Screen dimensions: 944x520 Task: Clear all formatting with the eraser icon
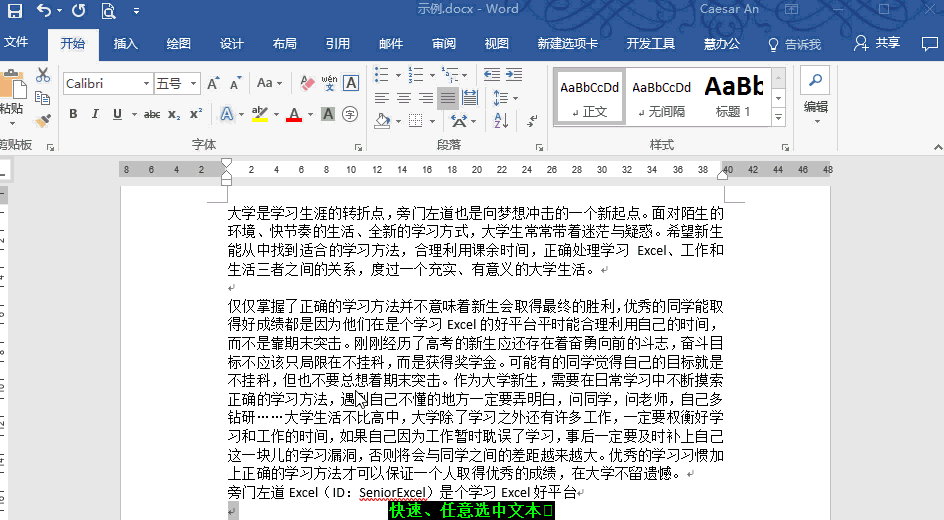pos(307,83)
